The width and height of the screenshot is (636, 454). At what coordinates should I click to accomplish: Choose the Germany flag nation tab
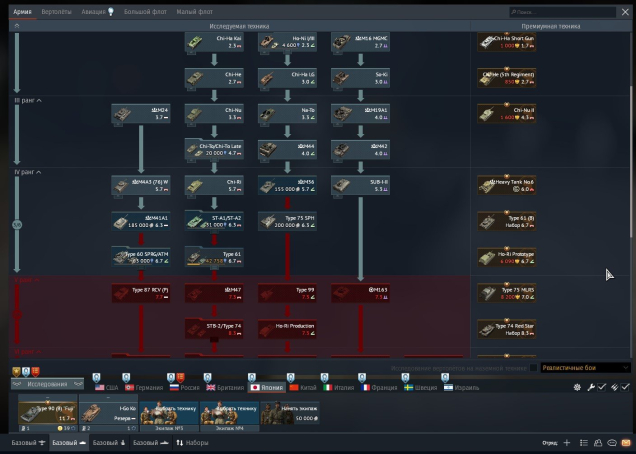pyautogui.click(x=143, y=386)
